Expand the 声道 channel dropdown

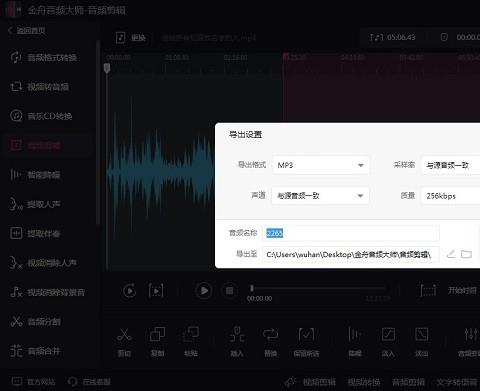tap(320, 196)
